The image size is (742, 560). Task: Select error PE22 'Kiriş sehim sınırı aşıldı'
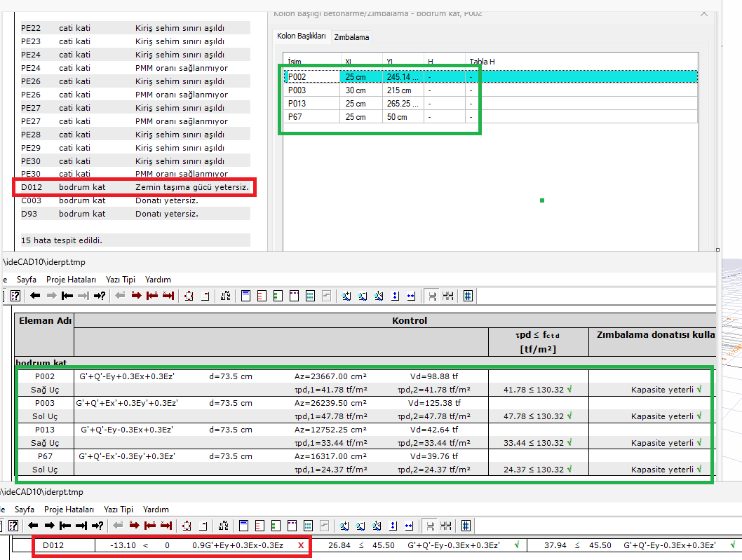135,28
